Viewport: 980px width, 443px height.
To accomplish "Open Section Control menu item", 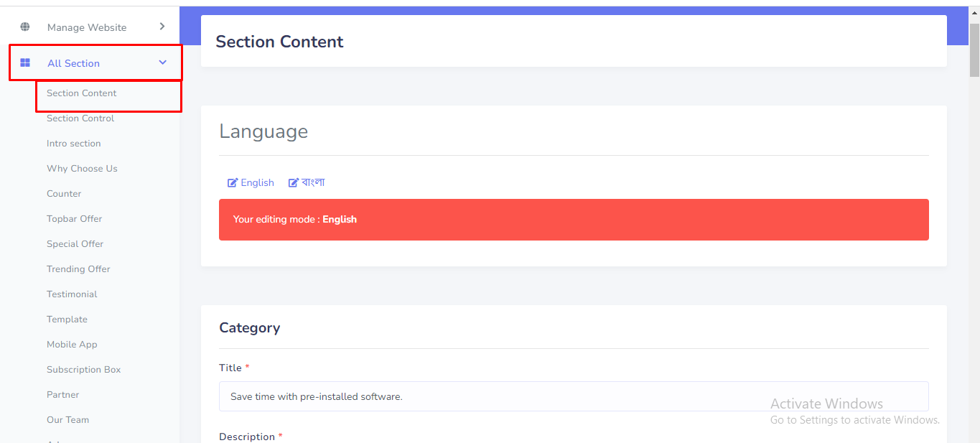I will coord(80,118).
